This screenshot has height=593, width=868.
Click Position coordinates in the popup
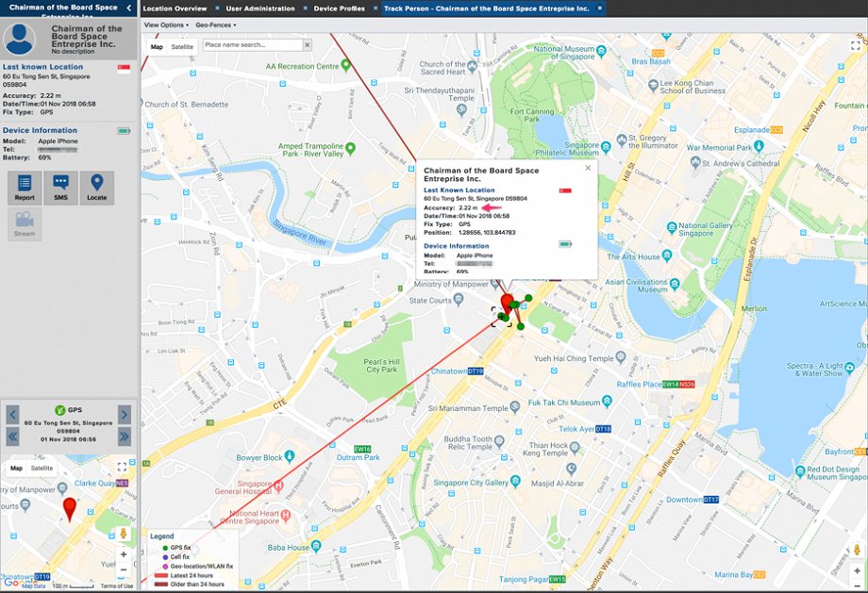pyautogui.click(x=487, y=233)
